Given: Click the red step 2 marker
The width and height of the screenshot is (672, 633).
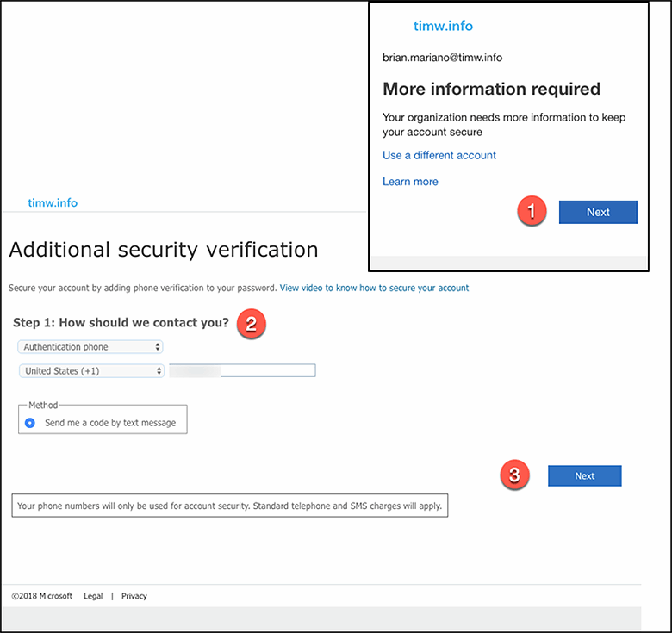Looking at the screenshot, I should (x=251, y=324).
